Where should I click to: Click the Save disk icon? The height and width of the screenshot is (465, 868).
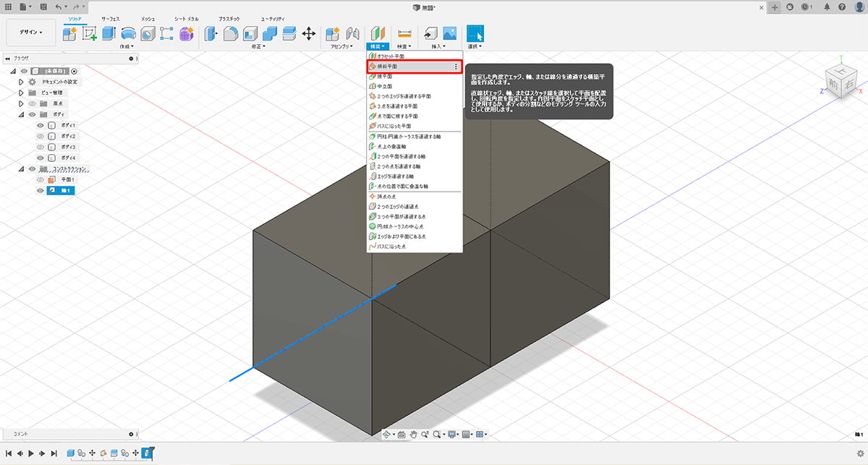coord(44,7)
